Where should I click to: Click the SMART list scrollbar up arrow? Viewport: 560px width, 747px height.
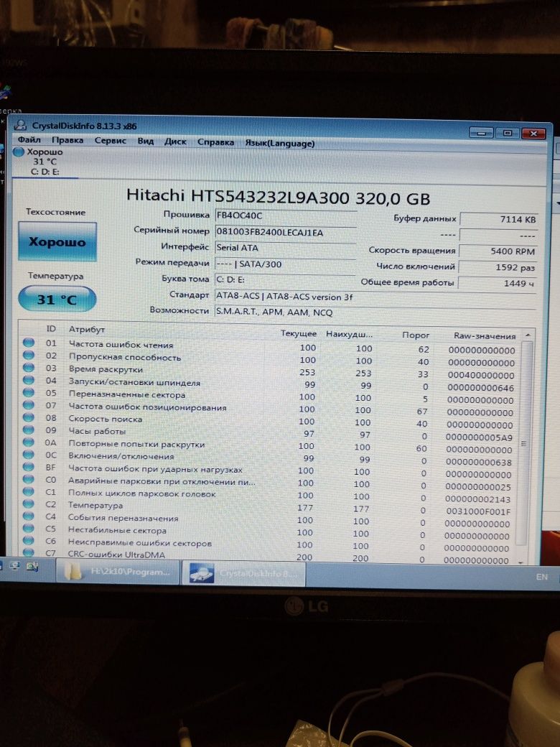click(528, 335)
